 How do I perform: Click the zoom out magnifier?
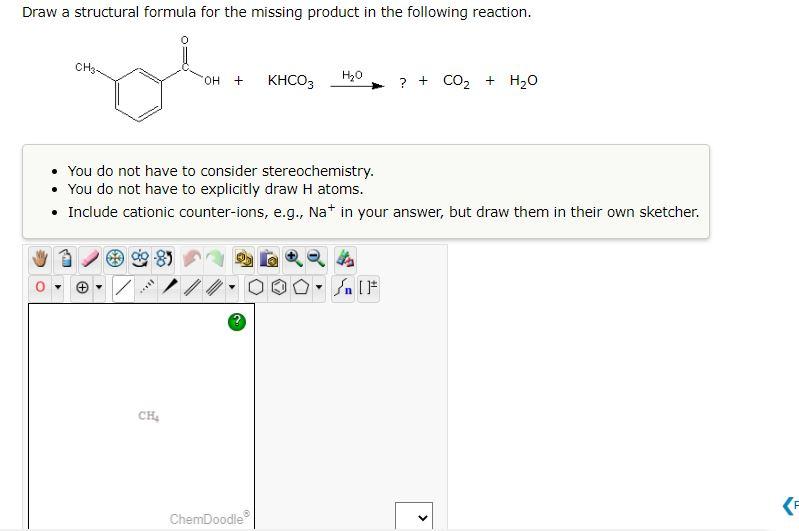pyautogui.click(x=316, y=259)
